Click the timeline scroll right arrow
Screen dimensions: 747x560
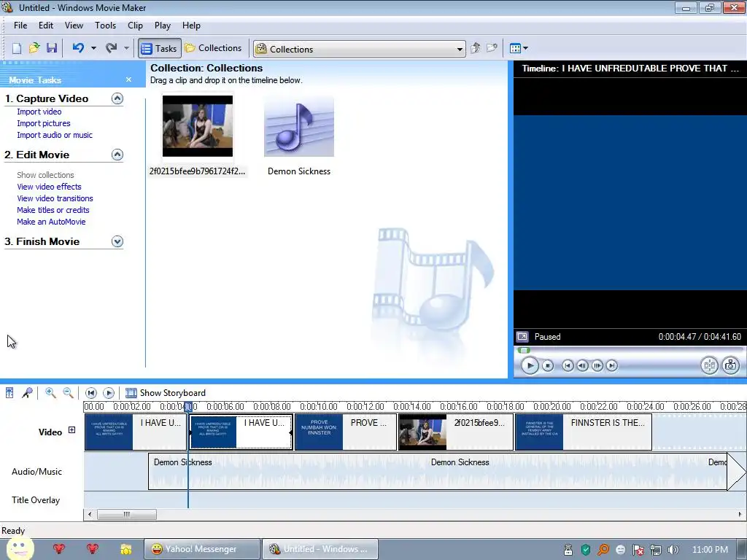(740, 514)
